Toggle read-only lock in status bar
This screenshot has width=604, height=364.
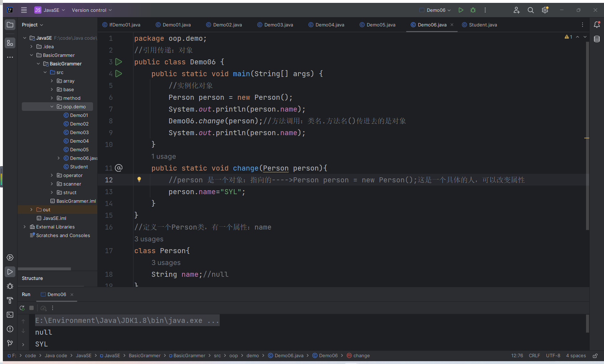595,356
